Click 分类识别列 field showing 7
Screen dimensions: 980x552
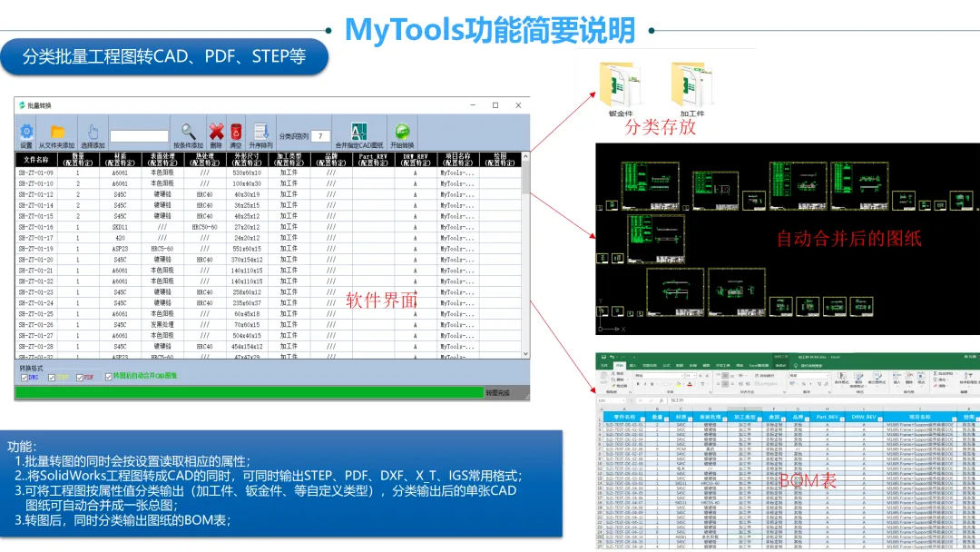click(x=320, y=135)
